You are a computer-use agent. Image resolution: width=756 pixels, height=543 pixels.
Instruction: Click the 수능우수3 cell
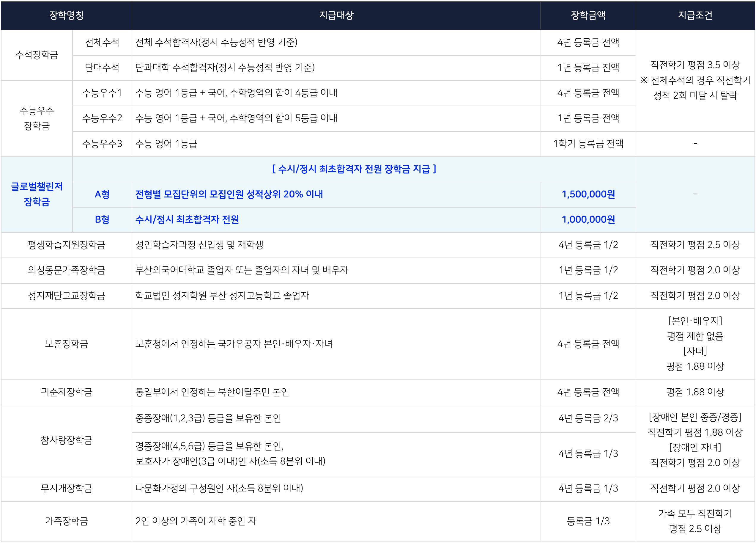102,144
